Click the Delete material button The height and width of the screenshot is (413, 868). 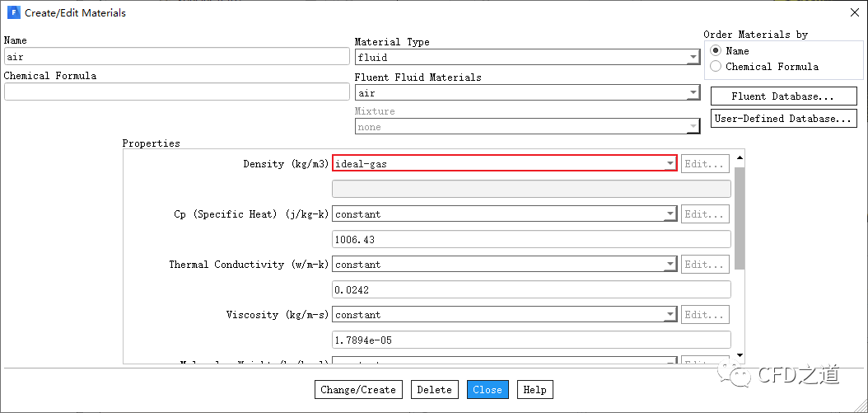[x=434, y=390]
